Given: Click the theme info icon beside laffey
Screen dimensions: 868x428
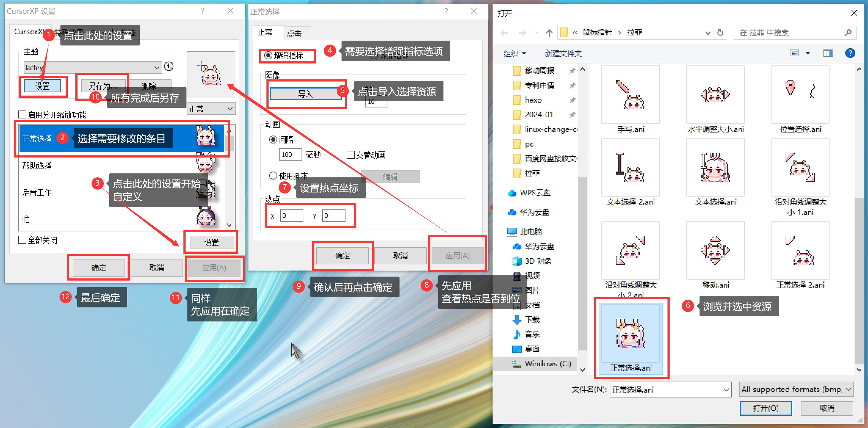Looking at the screenshot, I should point(169,66).
